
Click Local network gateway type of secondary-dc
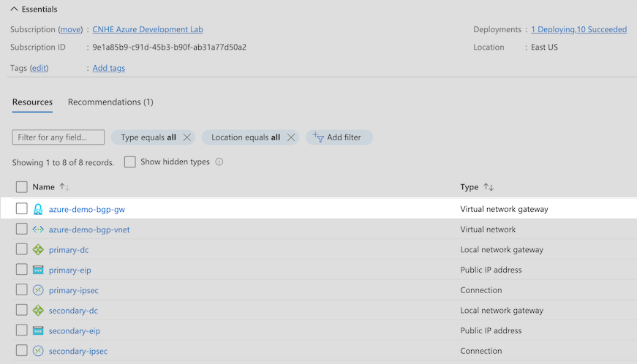tap(502, 311)
